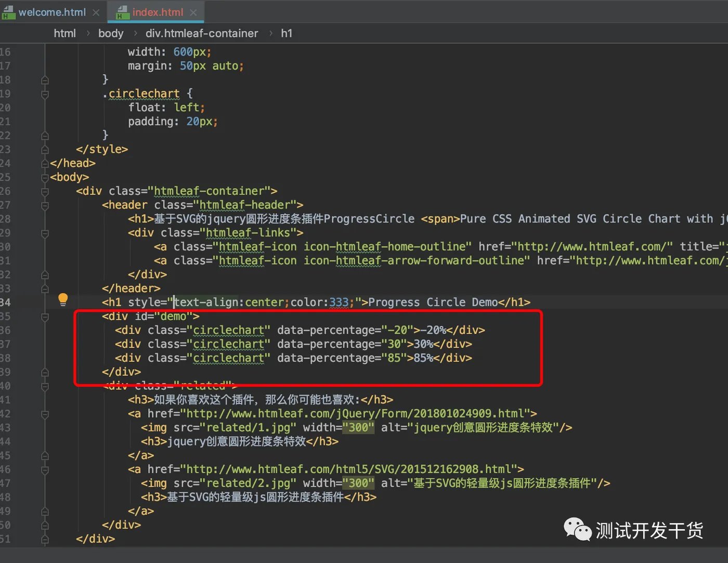Click the related/2.jpg src value
The width and height of the screenshot is (728, 563).
(x=248, y=483)
